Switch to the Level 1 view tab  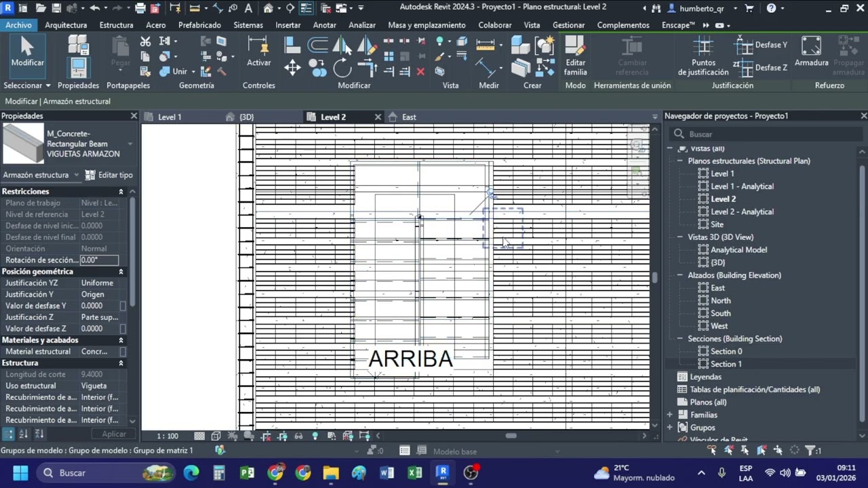[x=170, y=117]
